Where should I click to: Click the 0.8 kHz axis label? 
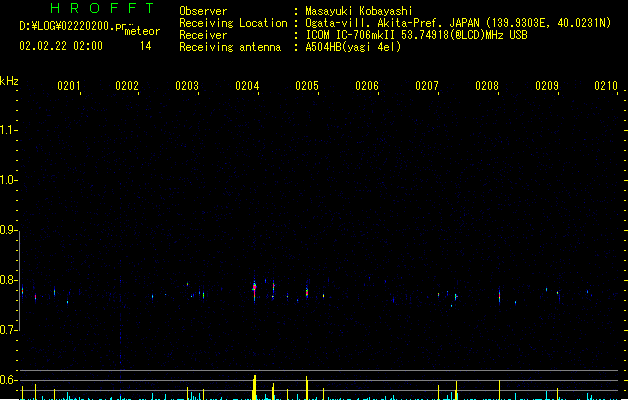click(x=8, y=280)
